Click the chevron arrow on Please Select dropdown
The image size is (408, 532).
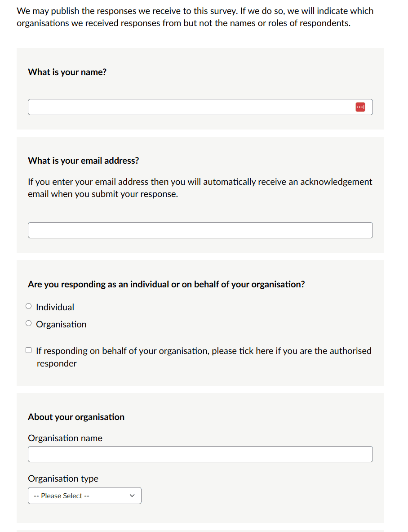[x=132, y=496]
